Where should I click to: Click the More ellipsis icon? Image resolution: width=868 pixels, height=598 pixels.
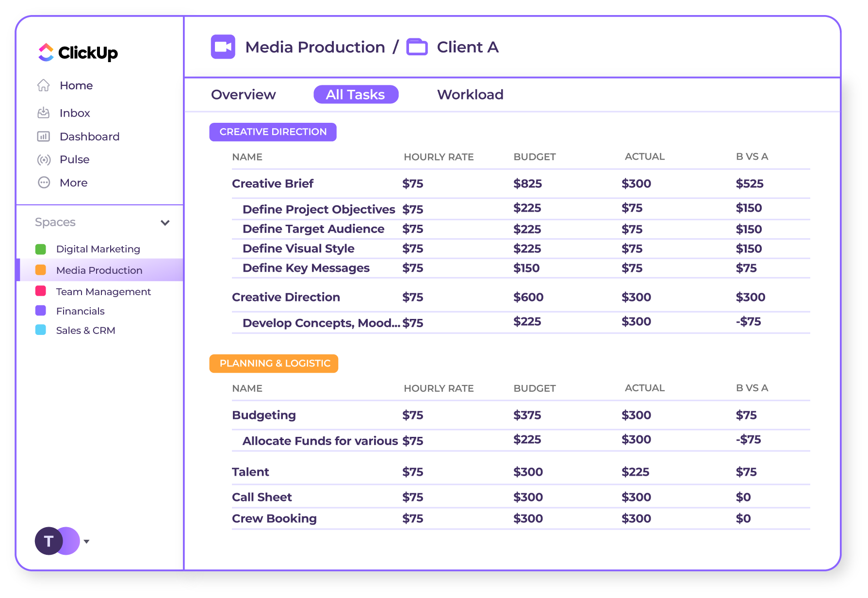(x=44, y=183)
